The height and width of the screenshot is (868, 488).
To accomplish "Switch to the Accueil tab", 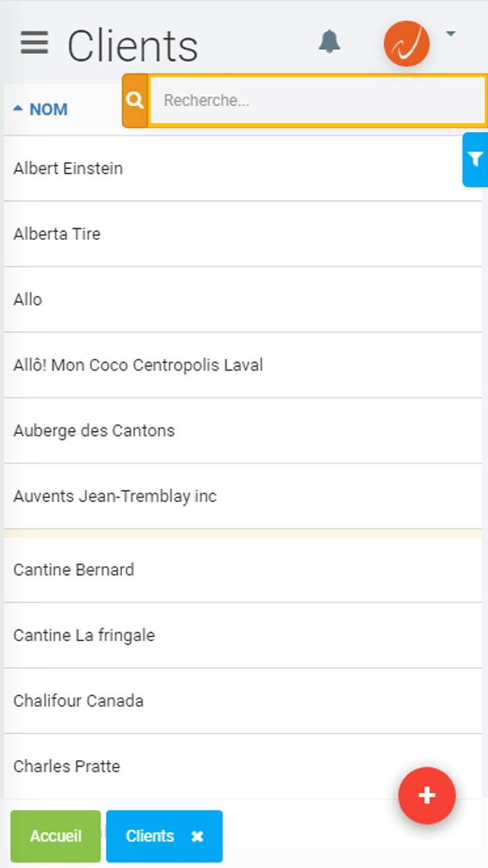I will 55,836.
